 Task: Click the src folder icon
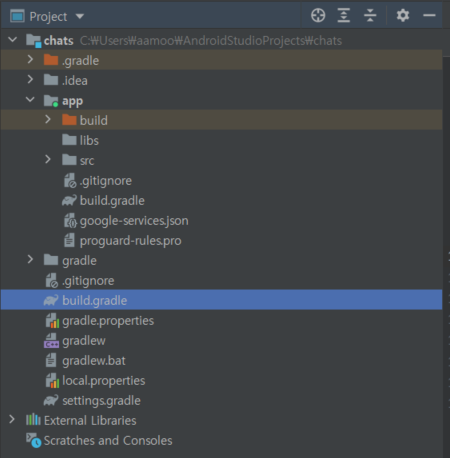69,160
